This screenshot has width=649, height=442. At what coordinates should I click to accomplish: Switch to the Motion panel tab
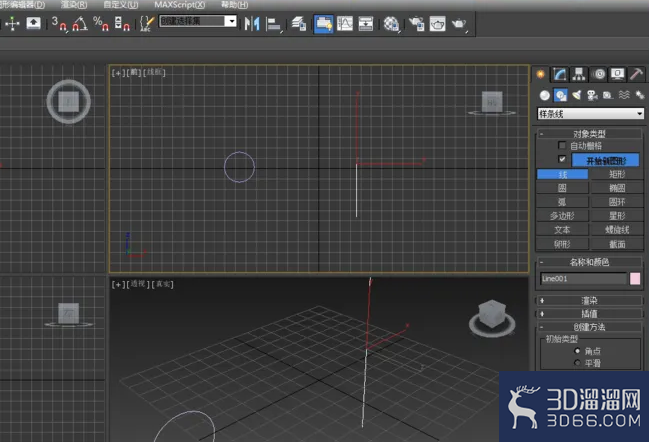pos(598,74)
